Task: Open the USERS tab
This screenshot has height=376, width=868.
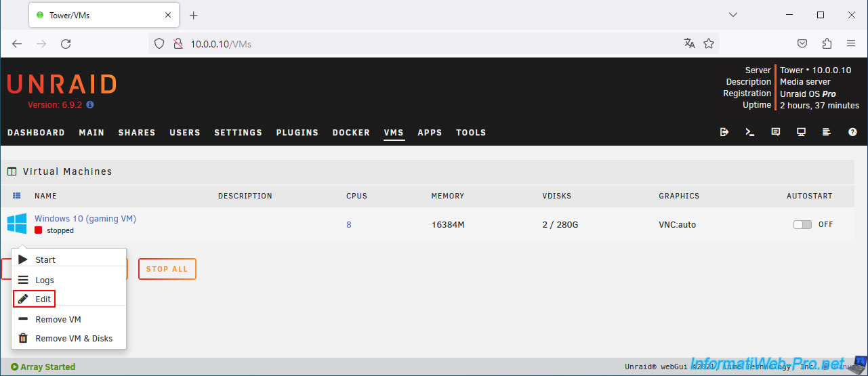Action: (x=185, y=132)
